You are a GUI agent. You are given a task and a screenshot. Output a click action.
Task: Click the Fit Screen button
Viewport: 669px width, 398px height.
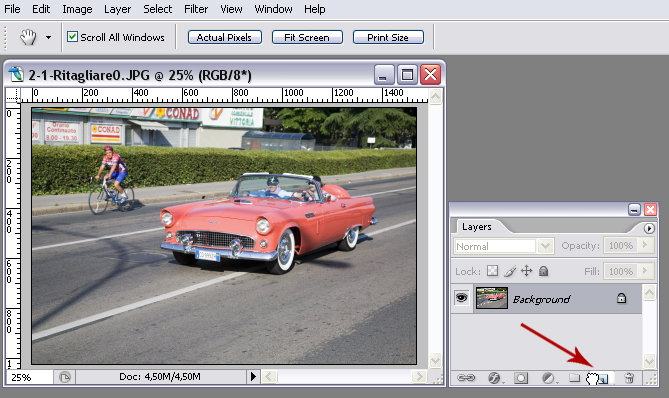[x=307, y=38]
